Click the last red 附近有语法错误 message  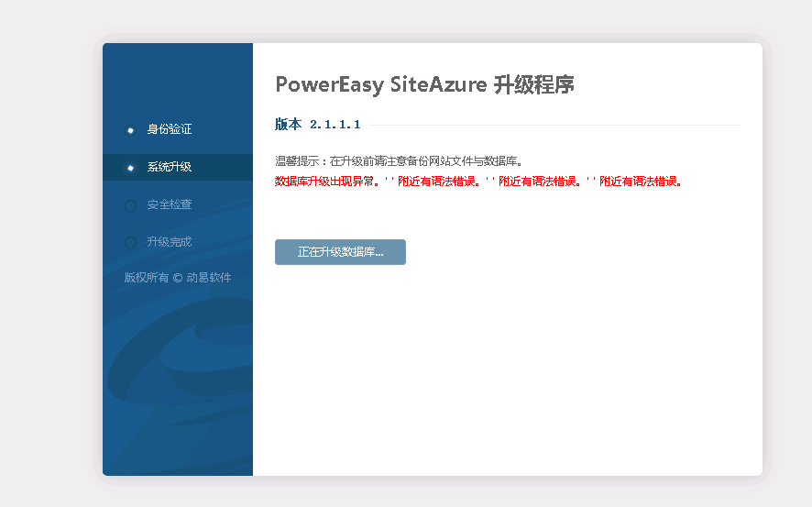pyautogui.click(x=640, y=182)
